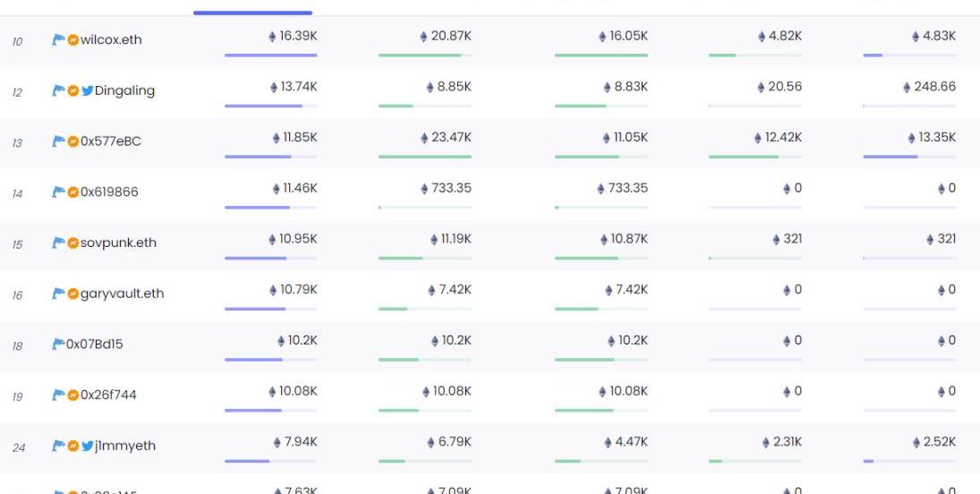Select the 0x07Bd15 wallet address
Image resolution: width=980 pixels, height=494 pixels.
point(94,344)
